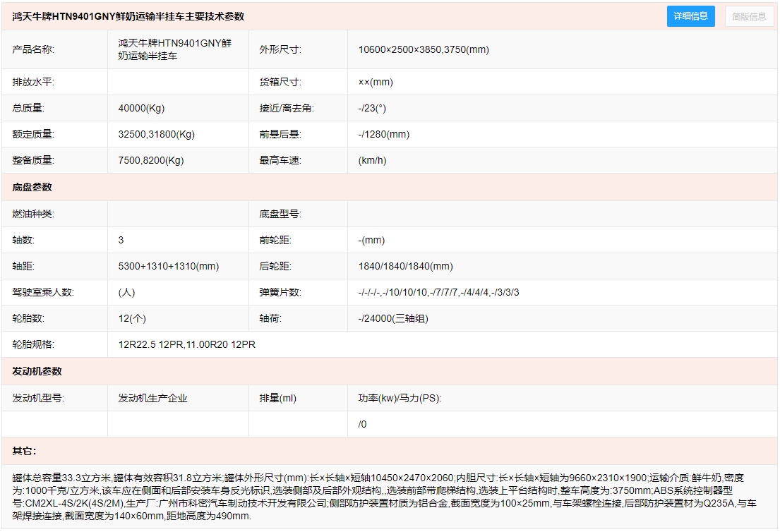Click the 货箱尺寸 label
Screen dimensions: 780x532
pos(280,82)
